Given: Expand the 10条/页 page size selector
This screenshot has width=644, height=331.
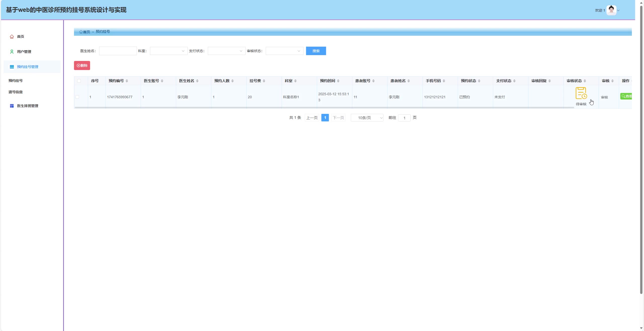Looking at the screenshot, I should click(367, 118).
